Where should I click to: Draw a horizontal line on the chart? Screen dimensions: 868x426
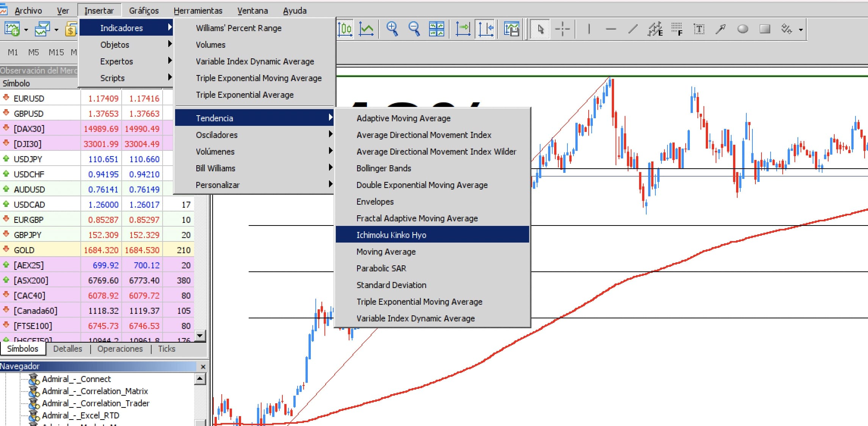611,28
